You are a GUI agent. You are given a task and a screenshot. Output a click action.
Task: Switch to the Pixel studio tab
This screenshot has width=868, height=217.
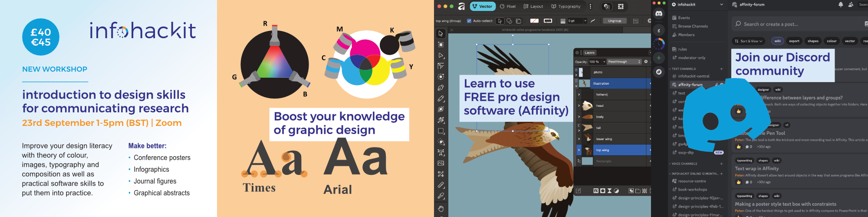[508, 7]
